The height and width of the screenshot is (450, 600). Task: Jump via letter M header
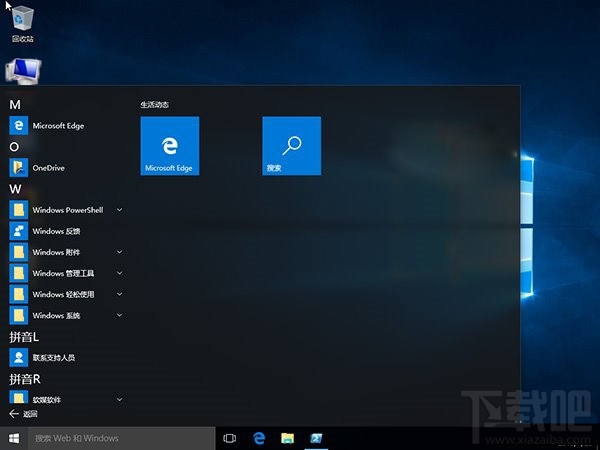pos(15,105)
